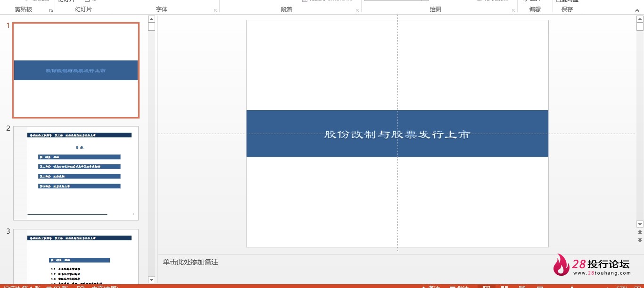Open the 字体 group dialog launcher

(x=216, y=10)
